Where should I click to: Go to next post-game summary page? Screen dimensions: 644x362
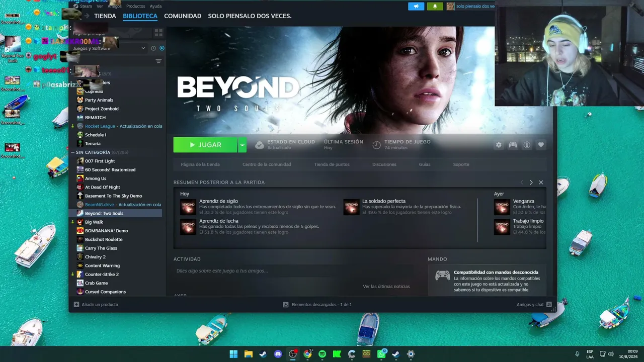pos(531,183)
